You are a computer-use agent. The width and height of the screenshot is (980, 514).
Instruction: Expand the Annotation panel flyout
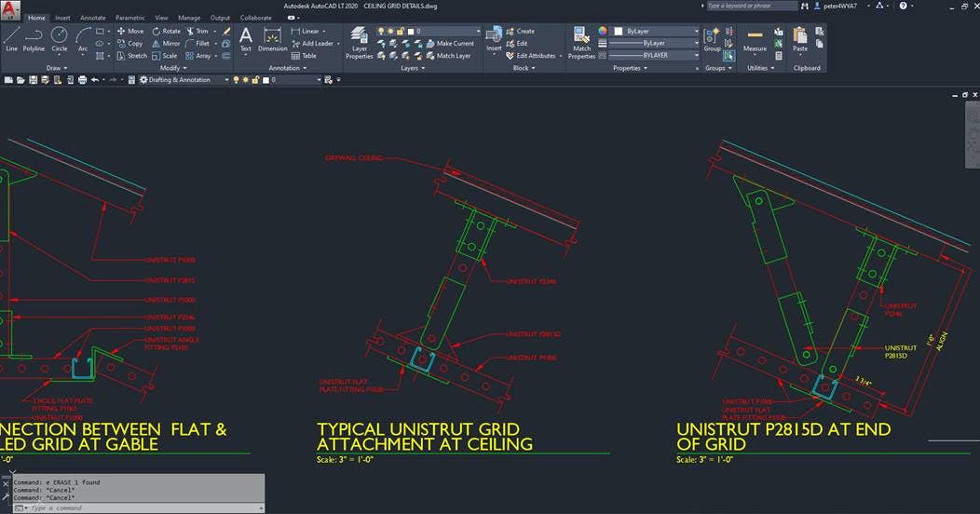[288, 68]
